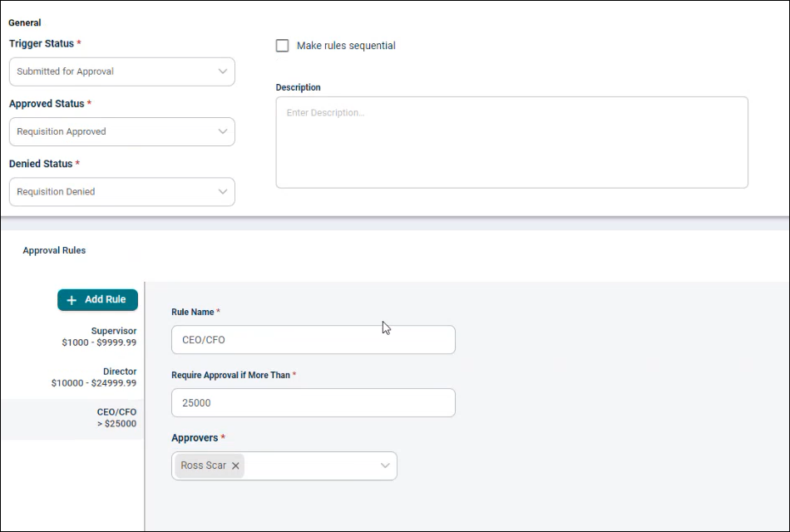Open the Requisition Denied status dropdown

tap(121, 192)
